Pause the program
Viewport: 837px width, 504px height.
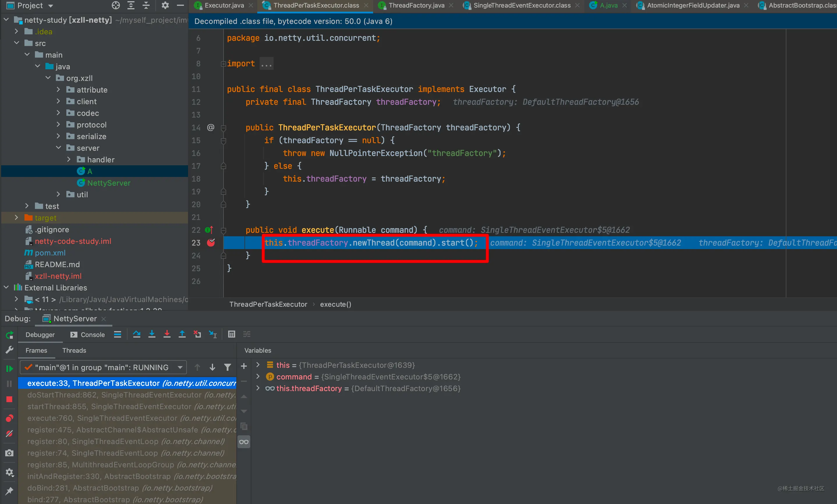(x=10, y=384)
